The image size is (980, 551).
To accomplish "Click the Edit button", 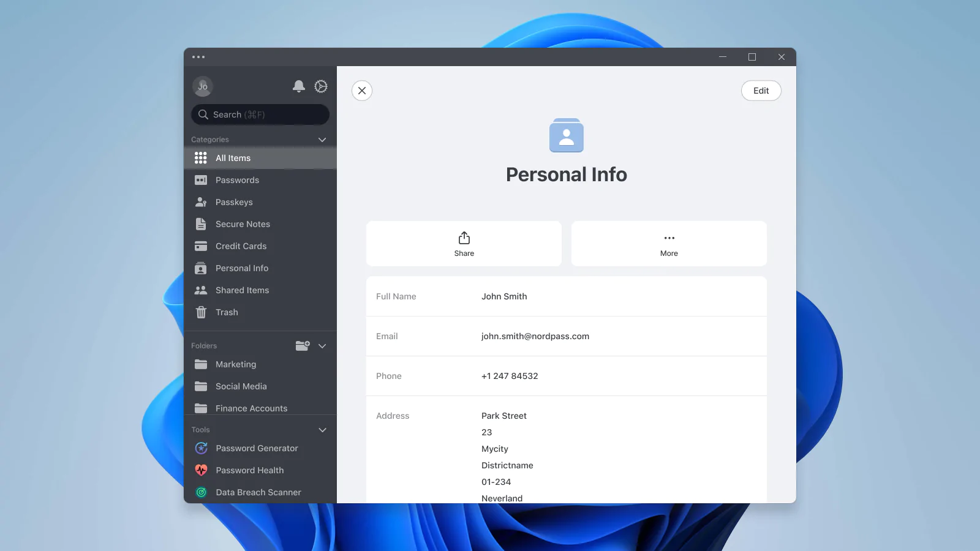I will click(761, 91).
